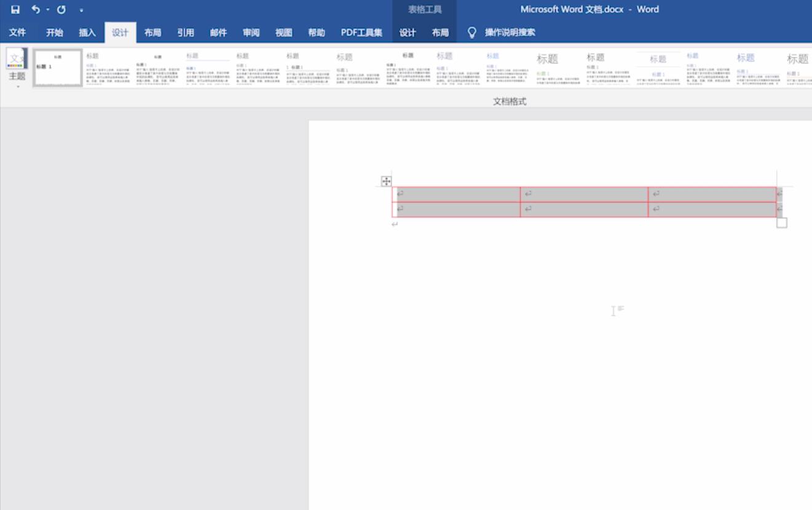Switch to the 引用 tab
This screenshot has width=812, height=510.
185,33
